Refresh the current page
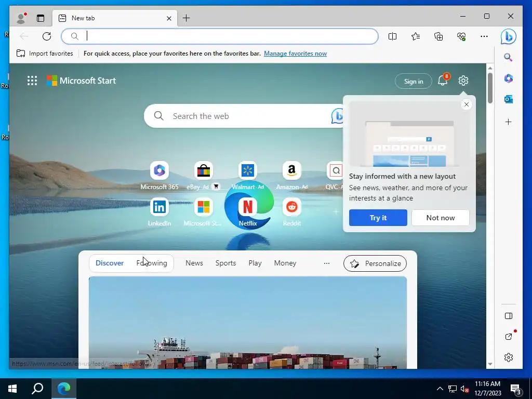 point(47,36)
